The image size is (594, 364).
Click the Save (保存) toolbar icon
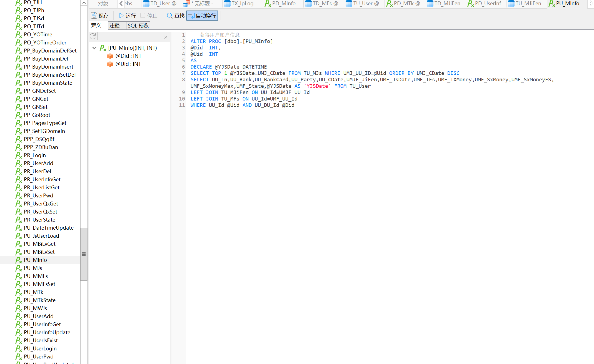(x=94, y=16)
